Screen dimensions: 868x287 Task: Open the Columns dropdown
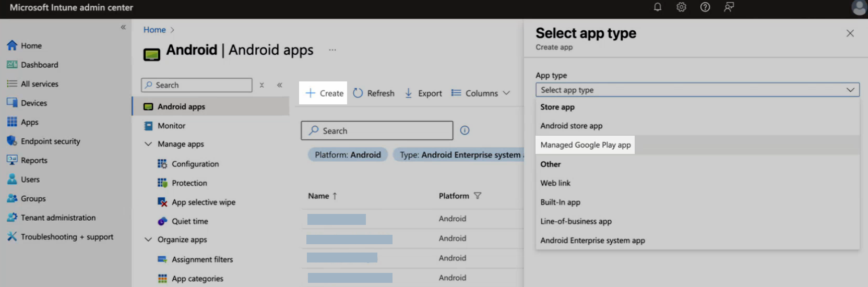click(x=481, y=93)
